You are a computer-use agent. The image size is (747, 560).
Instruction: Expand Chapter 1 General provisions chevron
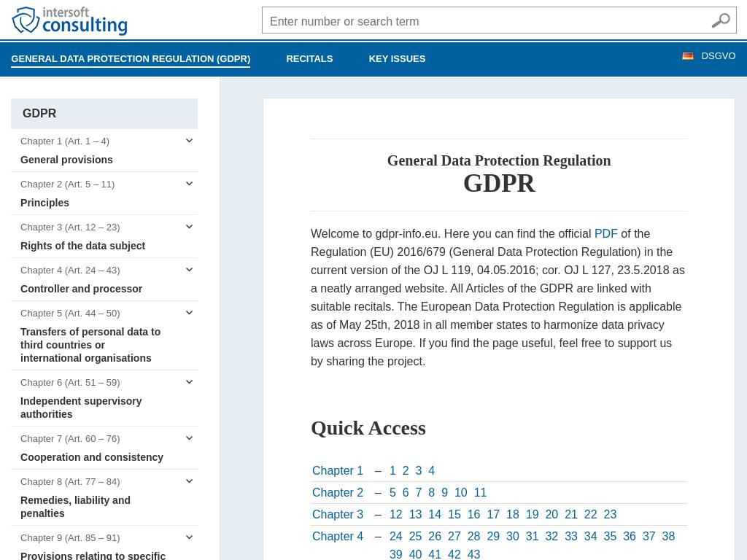[x=189, y=141]
